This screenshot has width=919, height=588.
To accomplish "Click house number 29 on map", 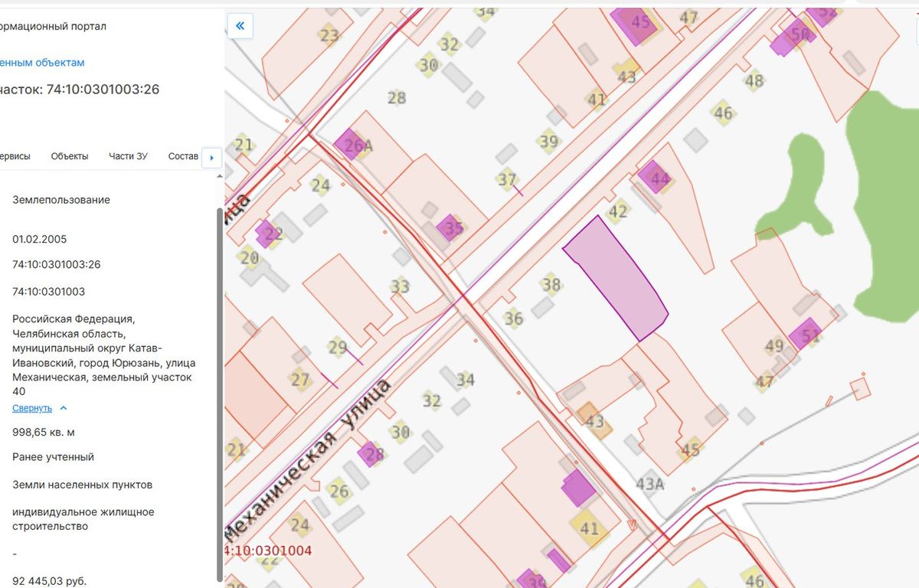I will pyautogui.click(x=338, y=347).
